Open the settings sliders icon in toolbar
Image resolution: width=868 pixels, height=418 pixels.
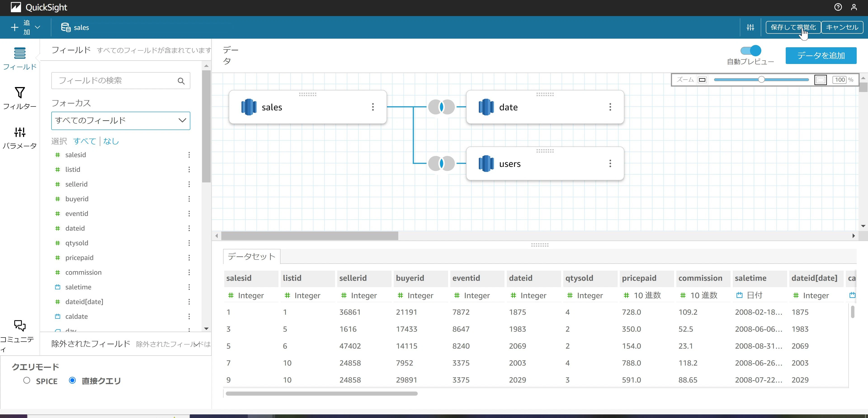click(x=750, y=27)
